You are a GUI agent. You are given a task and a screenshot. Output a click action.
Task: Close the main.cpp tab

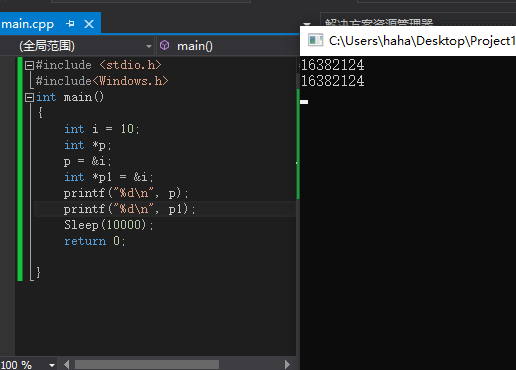(x=89, y=24)
